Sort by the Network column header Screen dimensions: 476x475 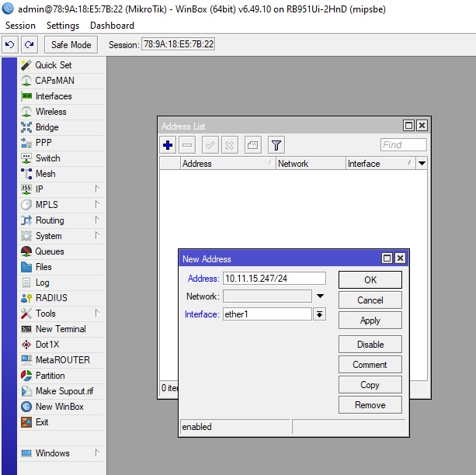tap(311, 164)
